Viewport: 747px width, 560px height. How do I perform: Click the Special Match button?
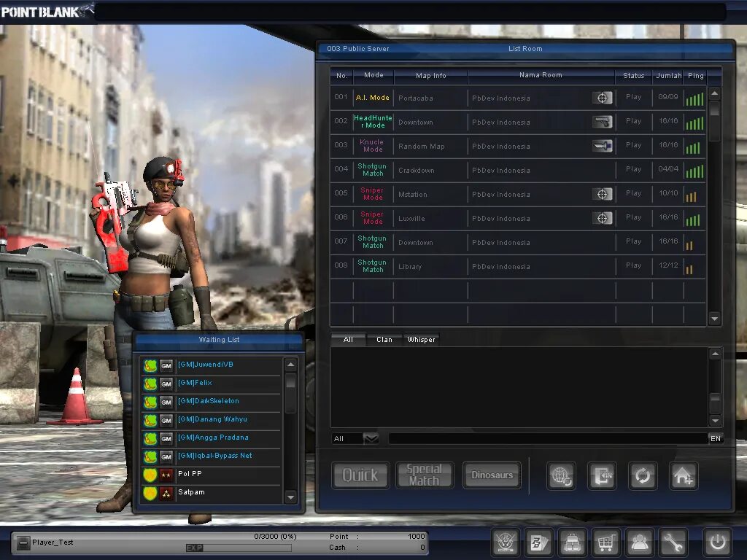point(425,475)
